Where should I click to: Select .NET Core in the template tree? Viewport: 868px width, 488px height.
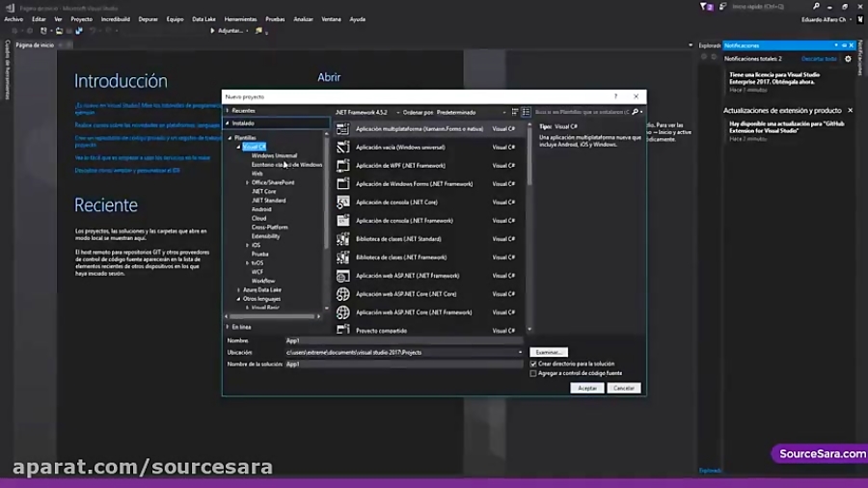[263, 191]
